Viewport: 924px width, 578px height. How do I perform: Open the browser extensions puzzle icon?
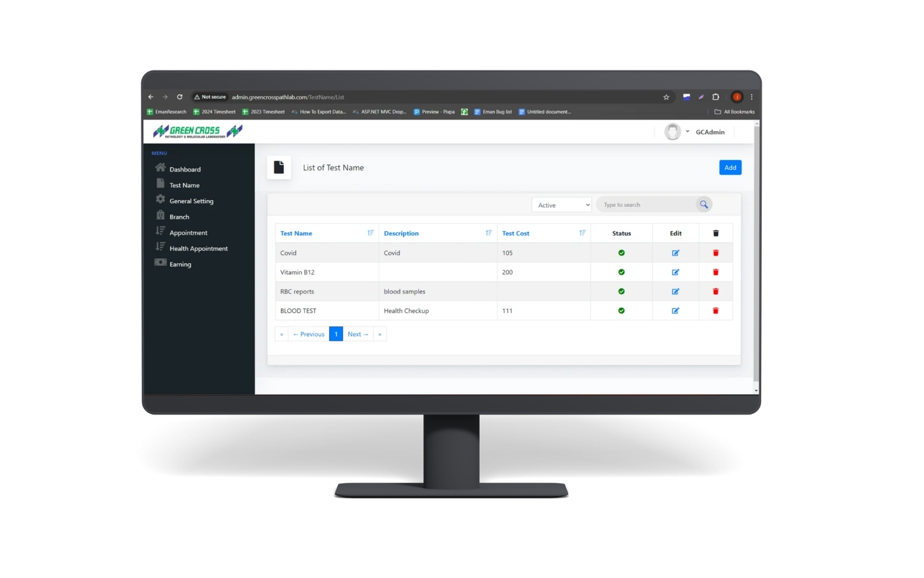point(716,97)
